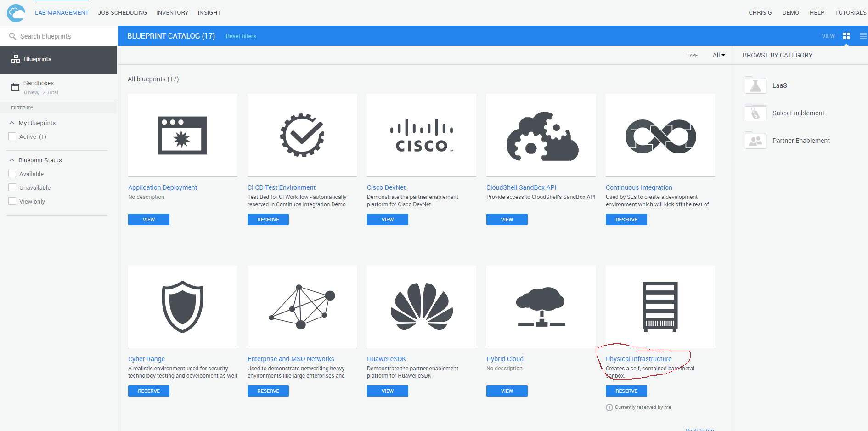Toggle the View only checkbox
868x431 pixels.
tap(12, 201)
